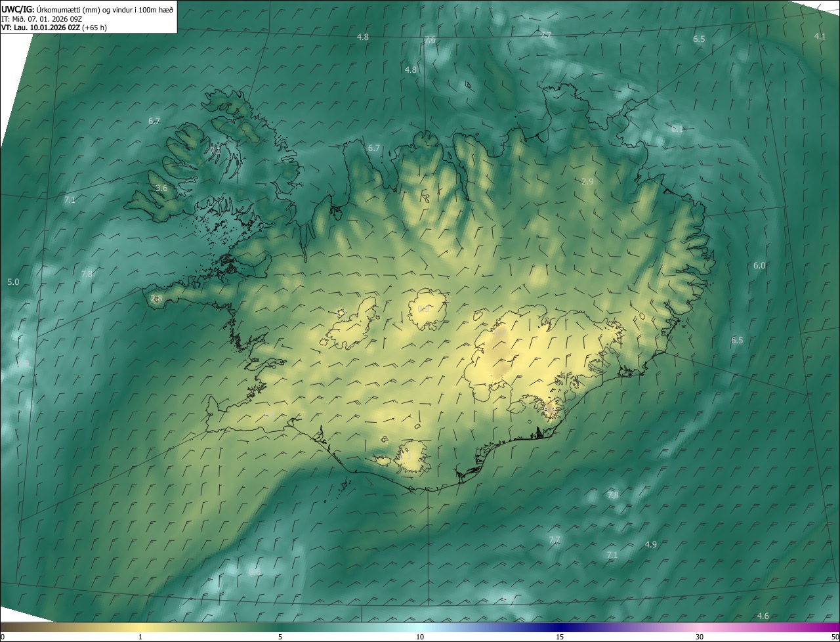Click the color scale tick label 1
The width and height of the screenshot is (840, 642).
pyautogui.click(x=140, y=637)
